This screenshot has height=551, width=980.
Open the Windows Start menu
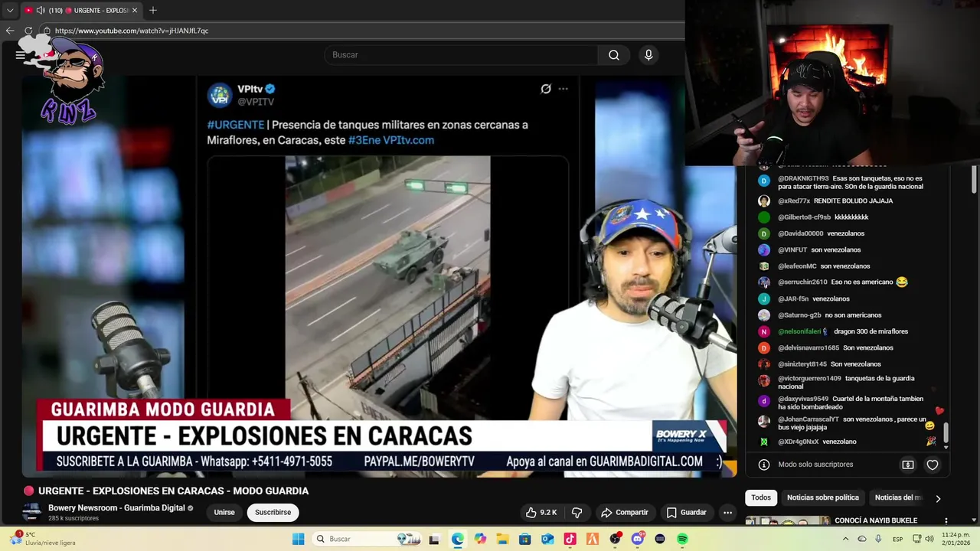[298, 539]
